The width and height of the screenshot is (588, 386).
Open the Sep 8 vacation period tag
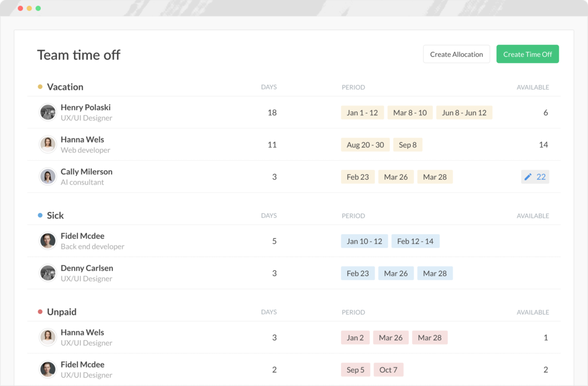[407, 145]
